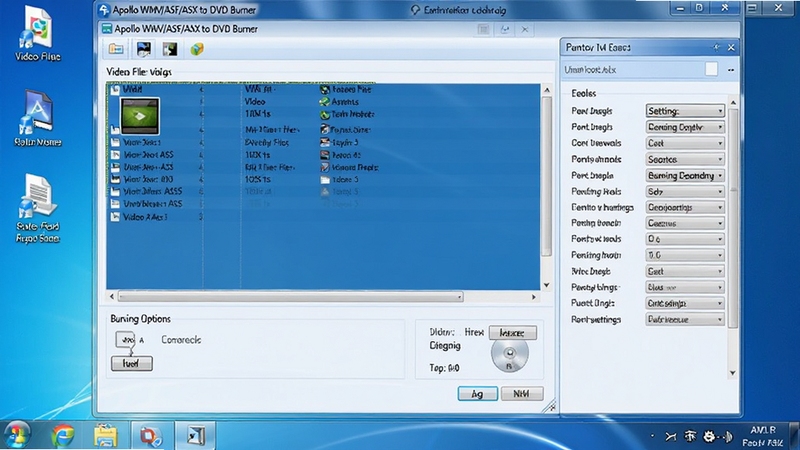Click the horizontal scrollbar thumb under the list
Screen dimensions: 800x450
[x=291, y=296]
